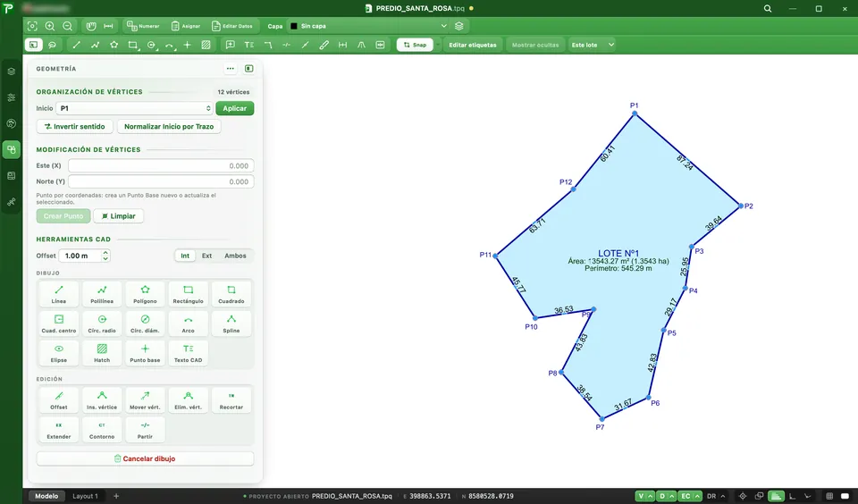
Task: Click the Elim. vért. edit tool
Action: pyautogui.click(x=189, y=400)
